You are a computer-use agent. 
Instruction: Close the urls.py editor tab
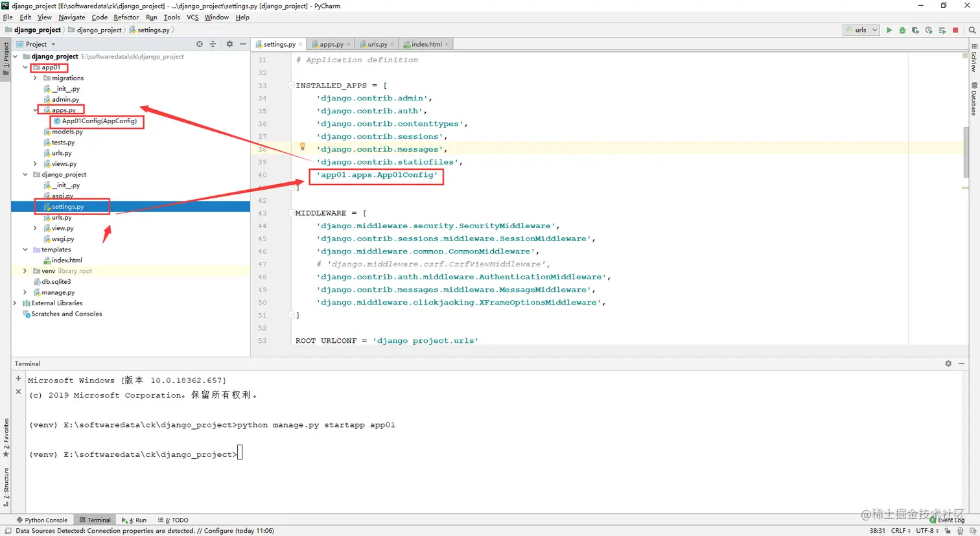pos(392,45)
